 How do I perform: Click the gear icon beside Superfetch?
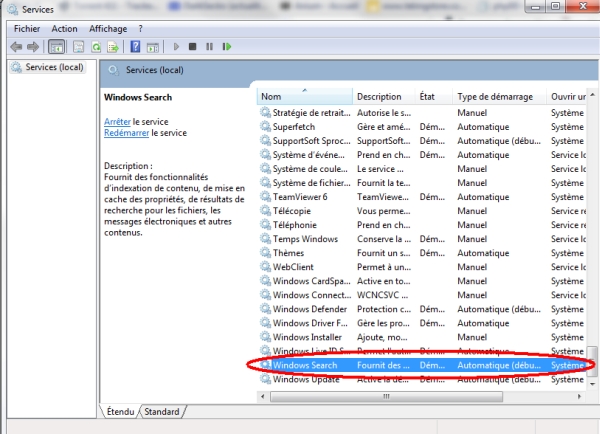coord(265,126)
